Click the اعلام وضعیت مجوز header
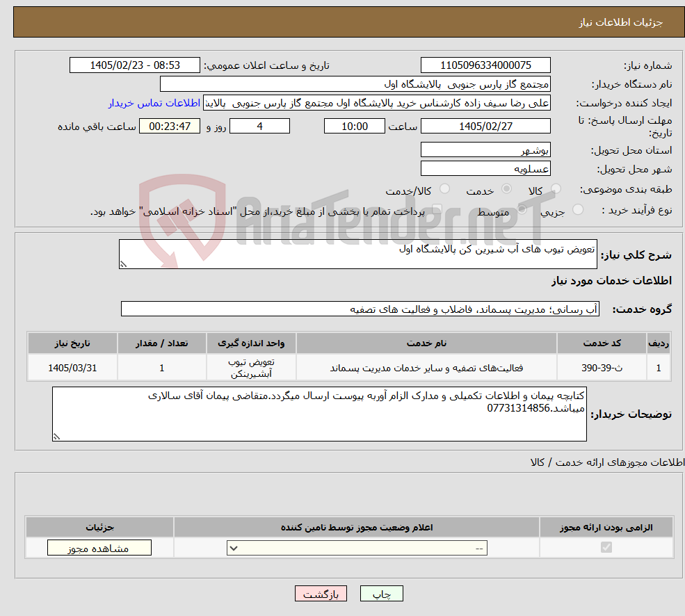Image resolution: width=685 pixels, height=616 pixels. pyautogui.click(x=357, y=528)
